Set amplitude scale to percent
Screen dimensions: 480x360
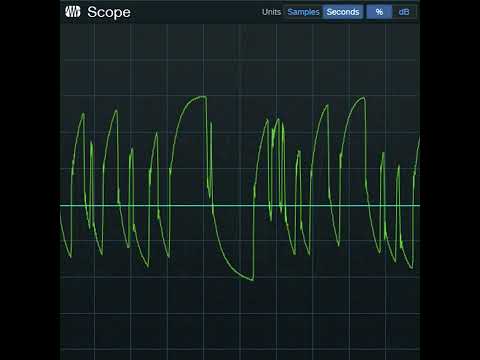click(379, 12)
